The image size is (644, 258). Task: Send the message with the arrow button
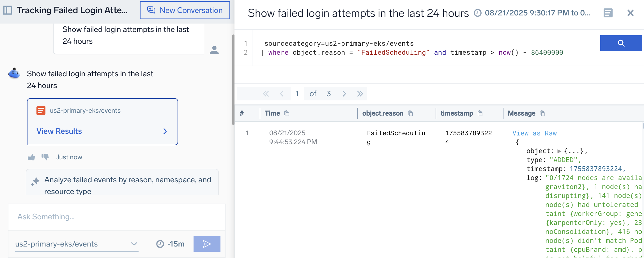(x=207, y=244)
